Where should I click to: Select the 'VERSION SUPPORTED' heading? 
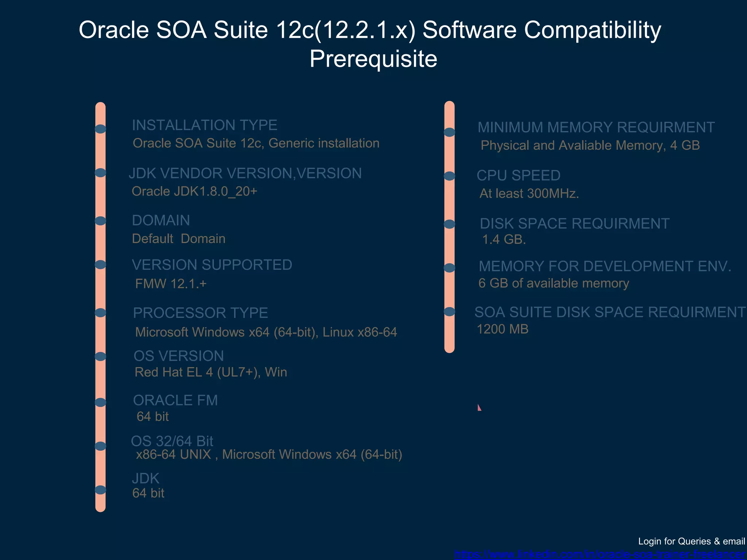[212, 265]
